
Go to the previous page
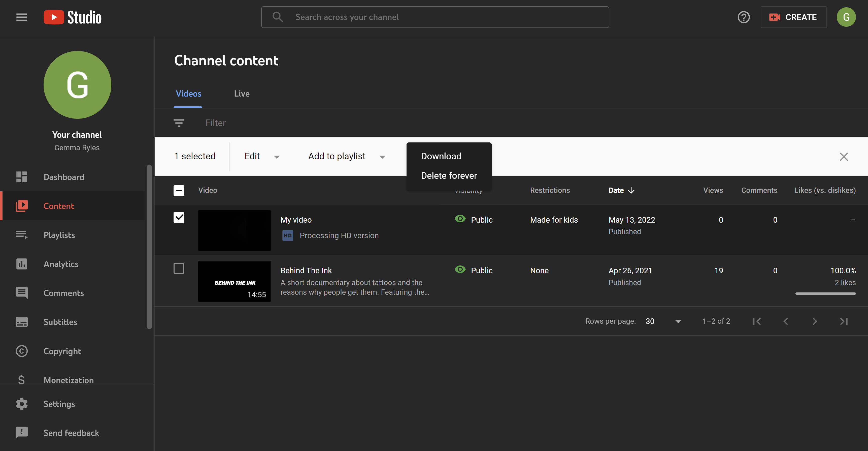[x=786, y=321]
